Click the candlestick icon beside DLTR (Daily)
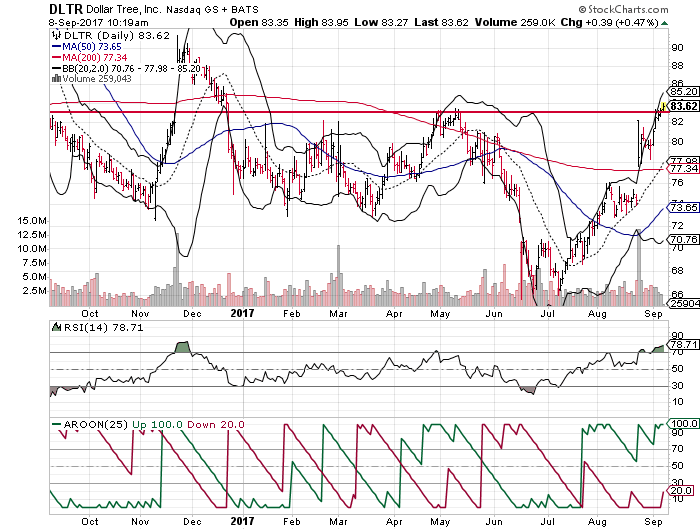 coord(56,35)
